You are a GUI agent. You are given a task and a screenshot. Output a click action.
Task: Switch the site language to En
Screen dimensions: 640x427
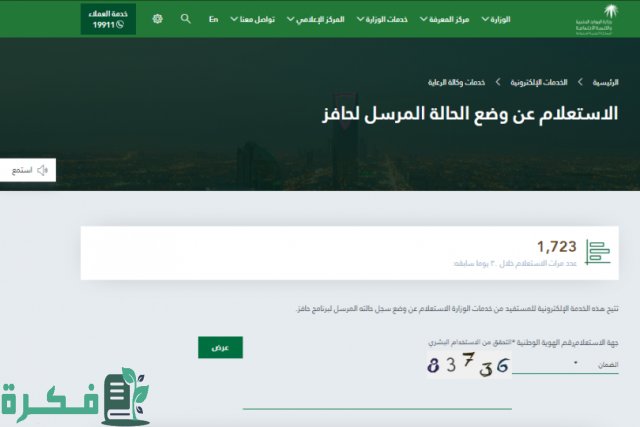point(213,19)
